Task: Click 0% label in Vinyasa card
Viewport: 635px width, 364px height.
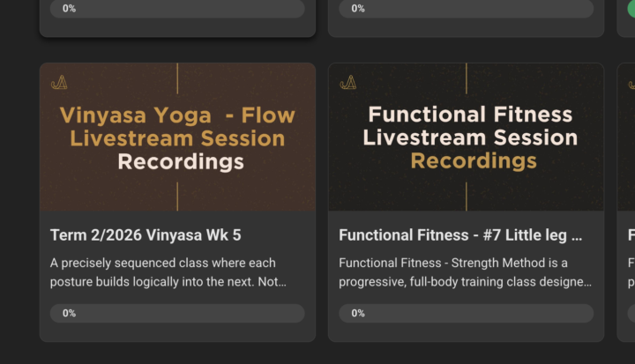Action: (70, 314)
